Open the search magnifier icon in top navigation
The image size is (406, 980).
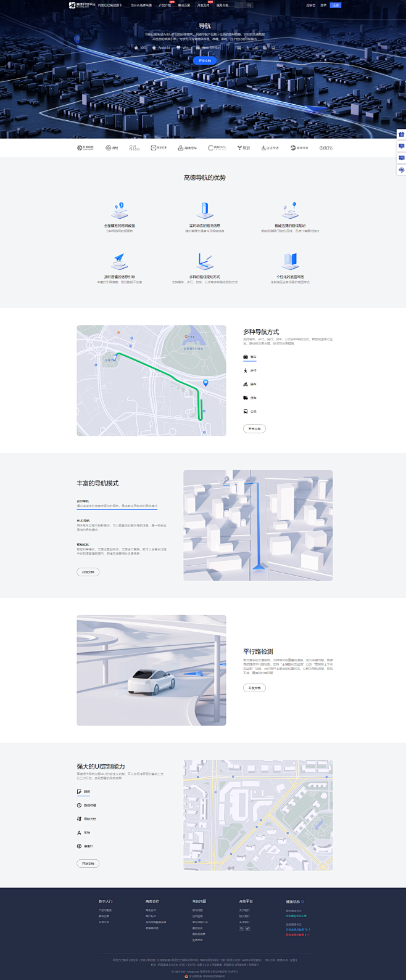[x=249, y=5]
